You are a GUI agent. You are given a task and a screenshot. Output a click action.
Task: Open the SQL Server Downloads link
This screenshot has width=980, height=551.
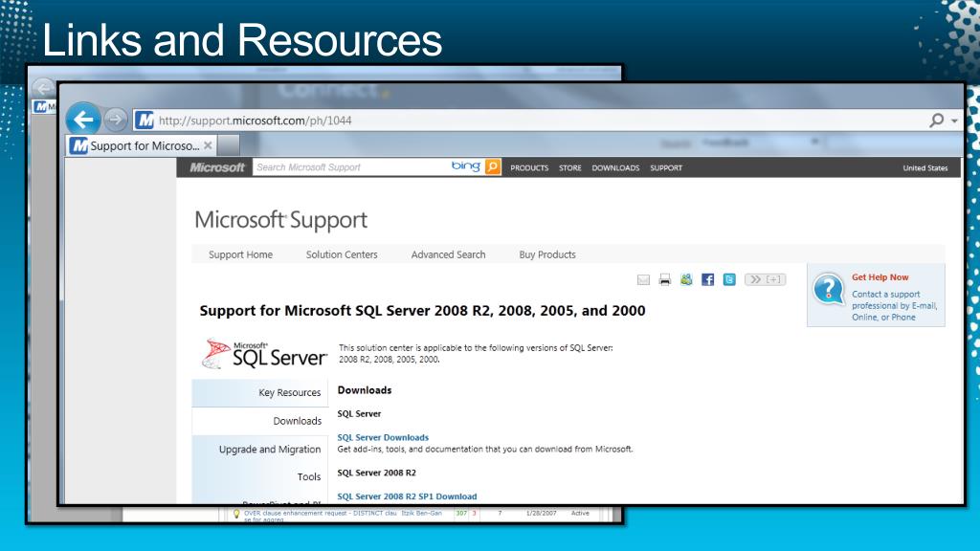coord(383,437)
